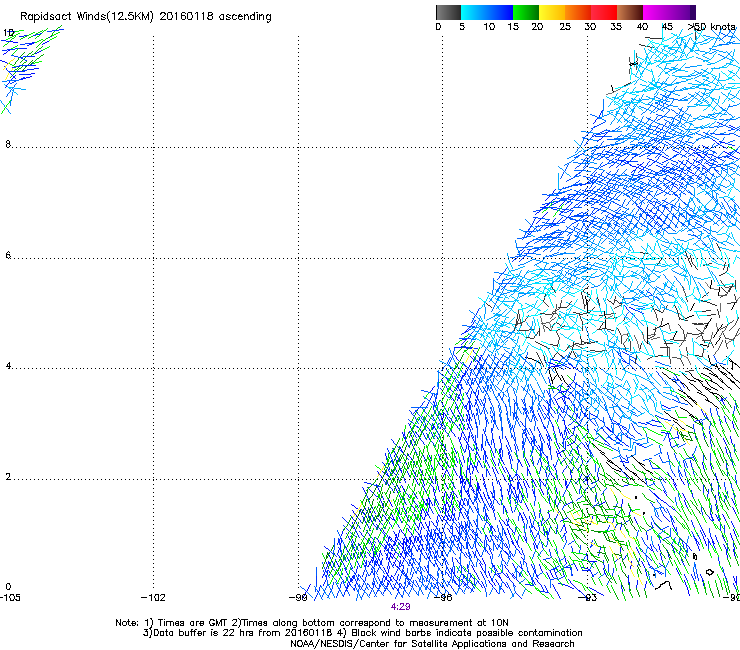Click the green 15–20 knots legend segment

click(x=526, y=12)
